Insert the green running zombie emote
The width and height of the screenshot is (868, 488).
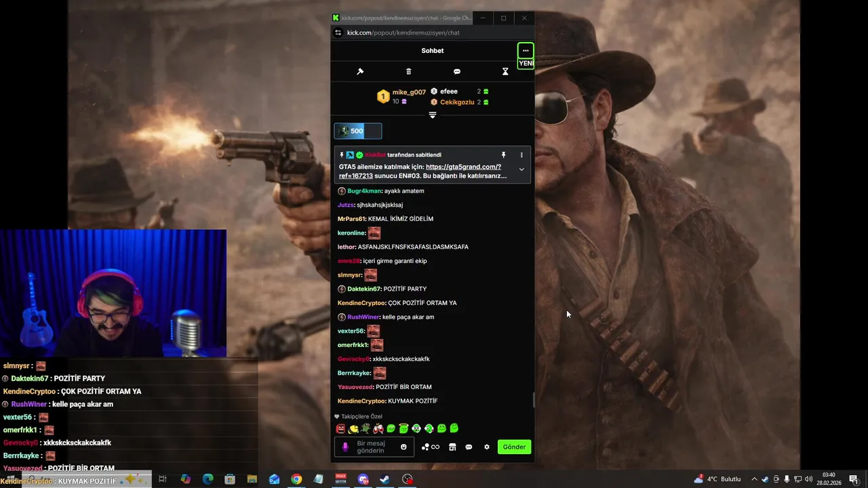(366, 428)
